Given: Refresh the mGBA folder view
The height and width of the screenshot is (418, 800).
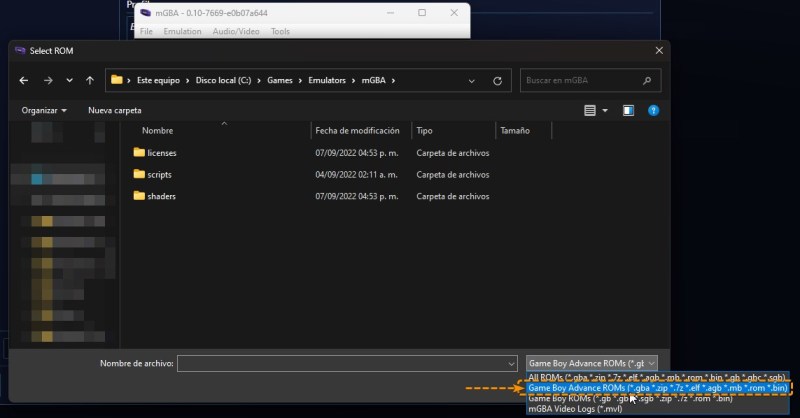Looking at the screenshot, I should [497, 81].
